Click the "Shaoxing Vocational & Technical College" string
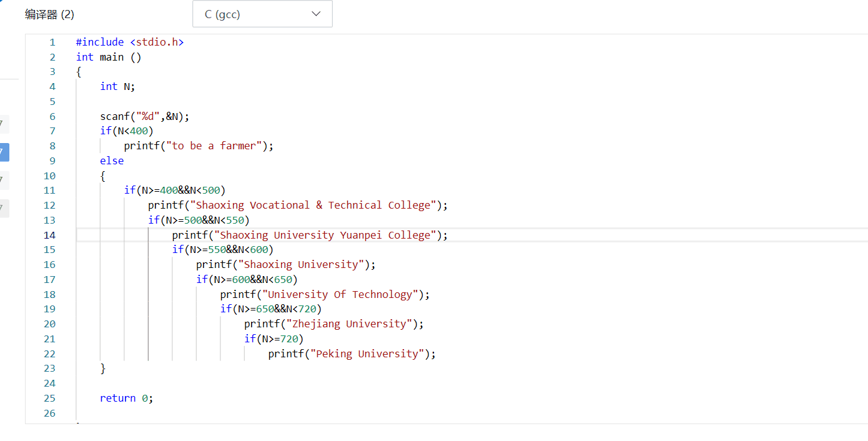 coord(313,205)
